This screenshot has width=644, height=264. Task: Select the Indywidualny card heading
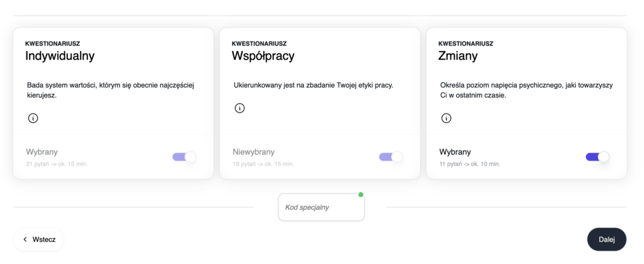pos(60,56)
